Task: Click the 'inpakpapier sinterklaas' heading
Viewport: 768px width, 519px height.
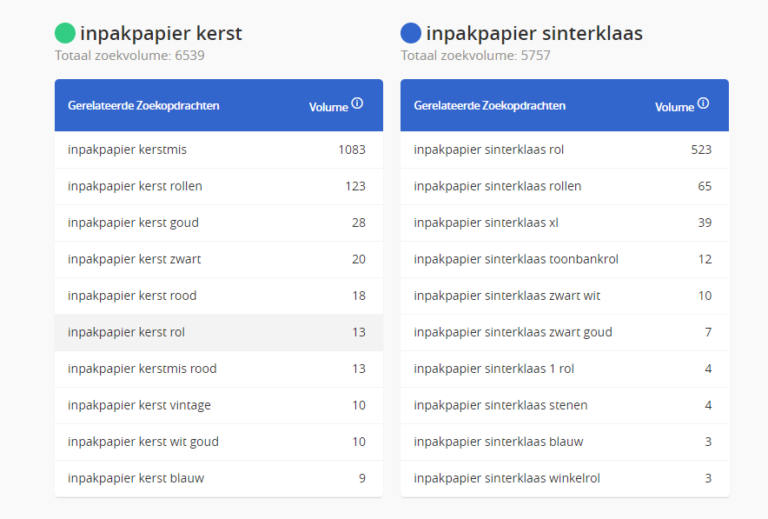Action: click(534, 34)
